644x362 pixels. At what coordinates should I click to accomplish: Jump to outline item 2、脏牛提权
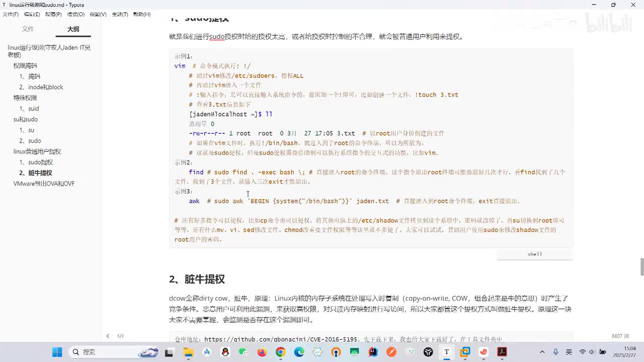pyautogui.click(x=36, y=173)
